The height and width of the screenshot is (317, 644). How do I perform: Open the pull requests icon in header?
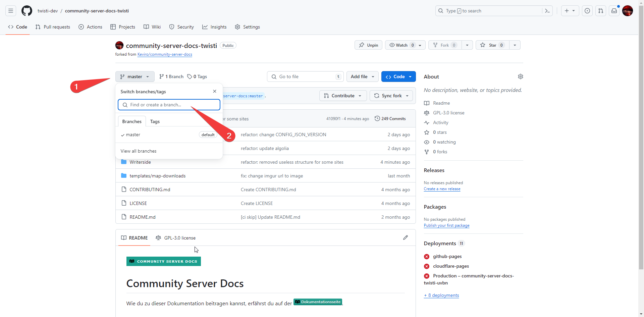pyautogui.click(x=601, y=11)
